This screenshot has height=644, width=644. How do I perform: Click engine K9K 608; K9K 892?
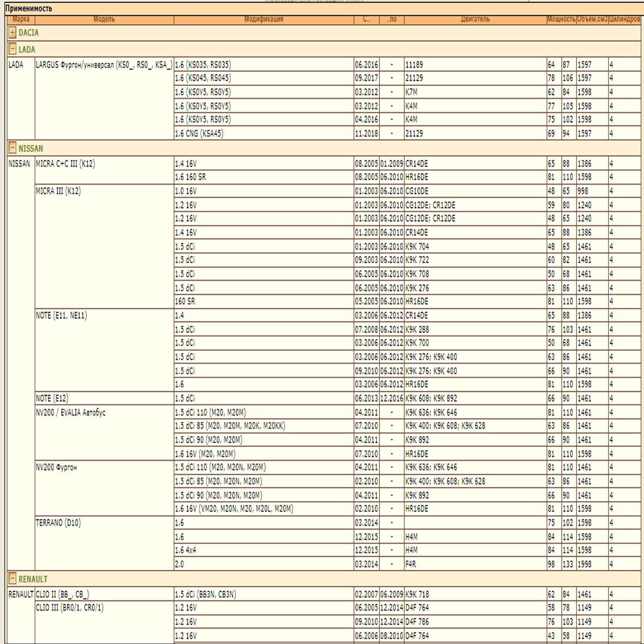click(431, 398)
